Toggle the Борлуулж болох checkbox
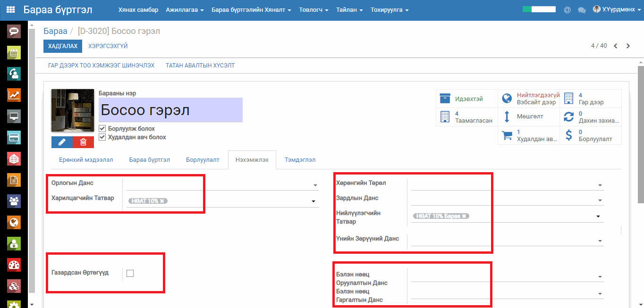Image resolution: width=644 pixels, height=308 pixels. [x=102, y=129]
